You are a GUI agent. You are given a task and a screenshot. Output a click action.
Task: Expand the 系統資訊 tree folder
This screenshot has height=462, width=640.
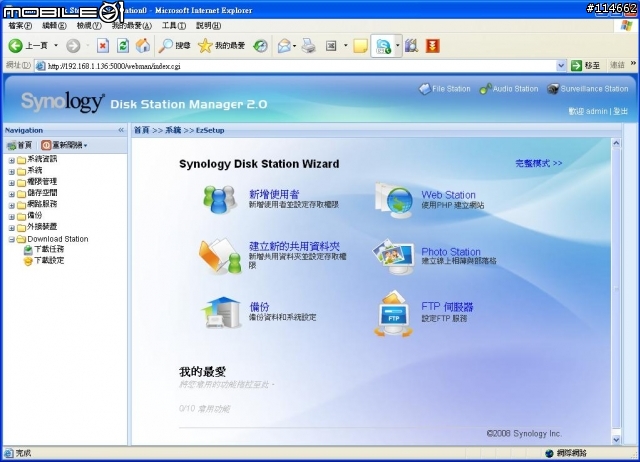click(x=11, y=160)
